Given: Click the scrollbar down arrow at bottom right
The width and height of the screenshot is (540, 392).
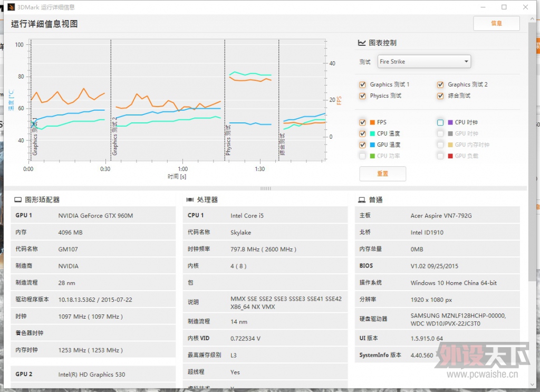Looking at the screenshot, I should 532,385.
